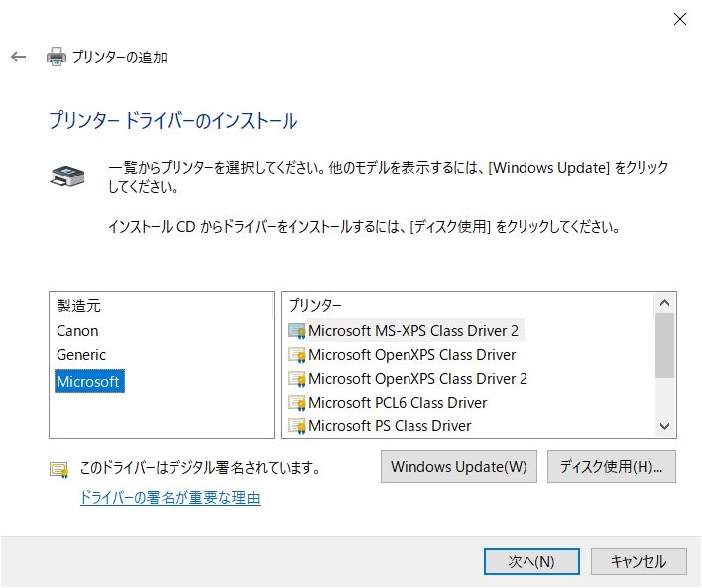
Task: Click the Windows Update(W) button
Action: [459, 467]
